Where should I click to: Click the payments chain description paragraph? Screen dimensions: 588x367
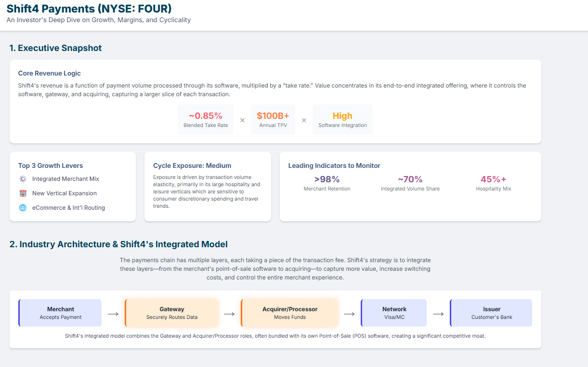point(275,269)
